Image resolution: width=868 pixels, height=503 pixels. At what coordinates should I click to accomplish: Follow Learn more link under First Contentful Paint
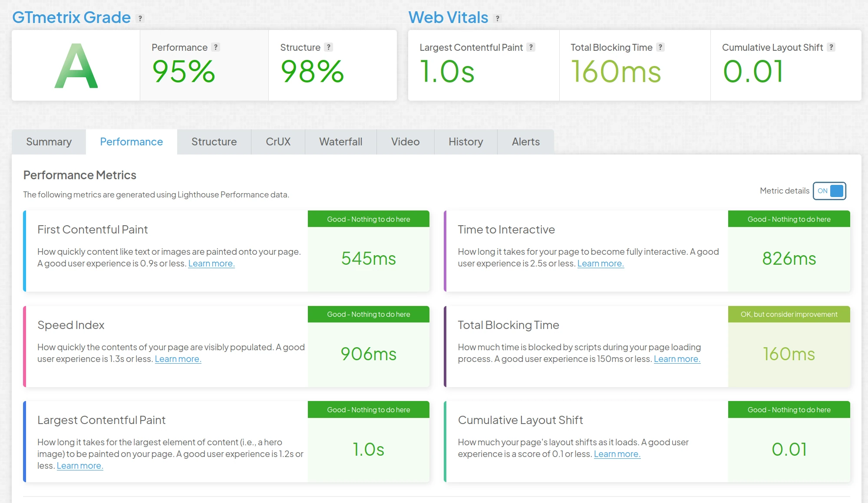[211, 263]
